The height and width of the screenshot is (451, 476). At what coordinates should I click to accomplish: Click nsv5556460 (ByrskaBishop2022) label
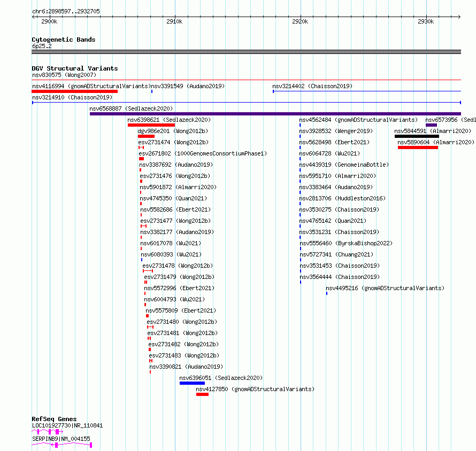point(347,243)
